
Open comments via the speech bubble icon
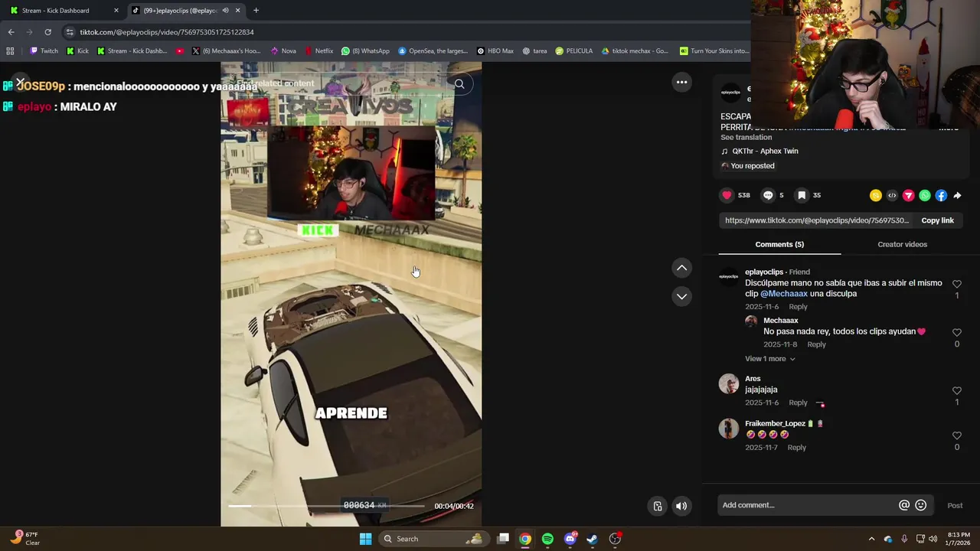pyautogui.click(x=768, y=195)
